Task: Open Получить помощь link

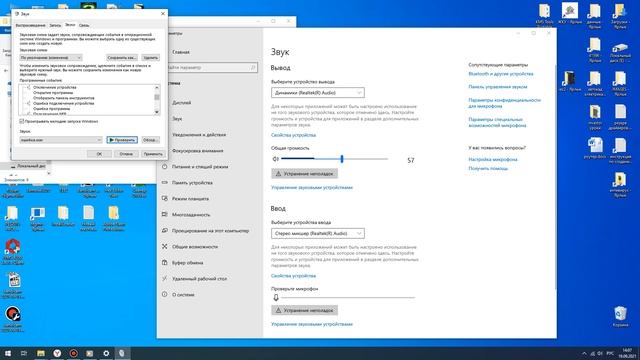Action: (x=488, y=168)
